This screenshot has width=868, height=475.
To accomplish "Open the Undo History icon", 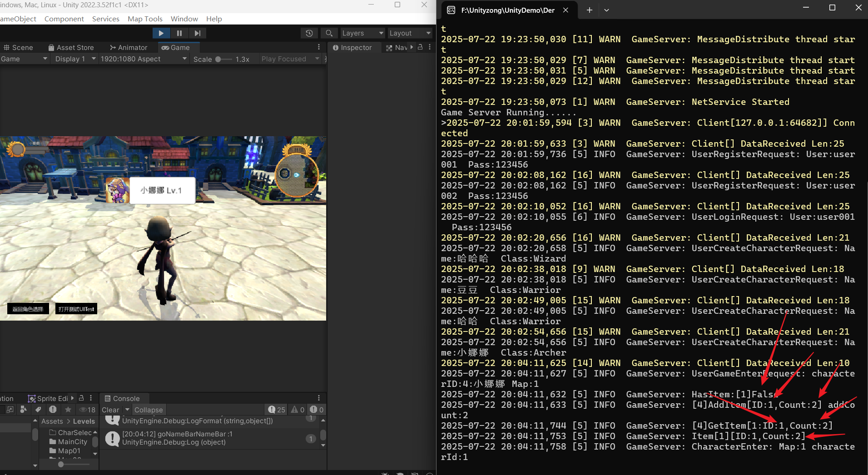I will pyautogui.click(x=309, y=33).
